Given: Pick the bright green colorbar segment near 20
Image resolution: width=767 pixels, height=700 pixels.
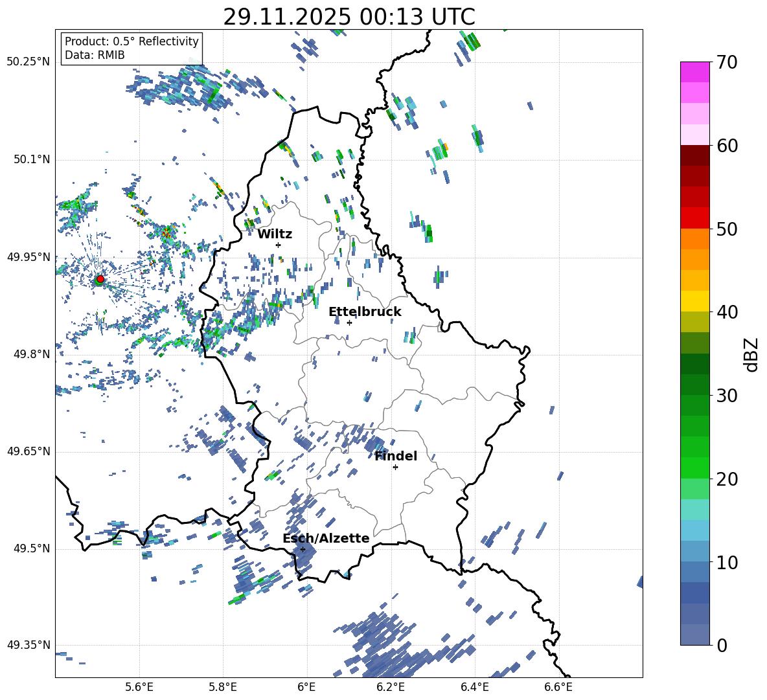Looking at the screenshot, I should [x=695, y=468].
